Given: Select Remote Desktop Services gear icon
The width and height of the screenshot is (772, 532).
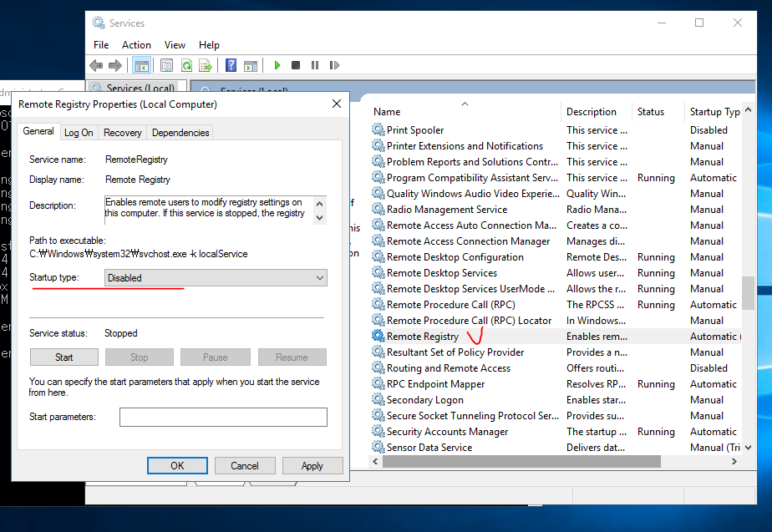Looking at the screenshot, I should click(378, 272).
